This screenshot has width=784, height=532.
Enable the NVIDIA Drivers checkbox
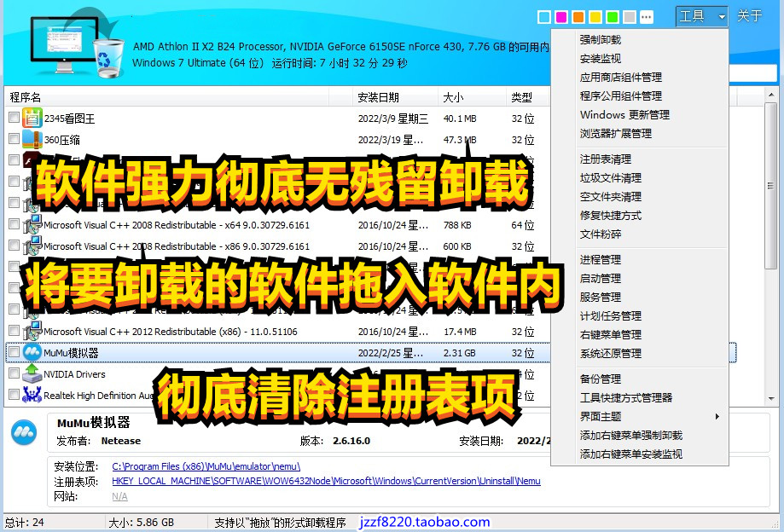14,373
